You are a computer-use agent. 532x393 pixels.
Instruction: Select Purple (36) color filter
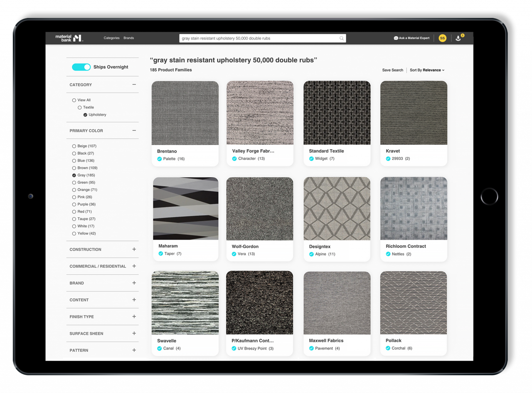pyautogui.click(x=74, y=205)
